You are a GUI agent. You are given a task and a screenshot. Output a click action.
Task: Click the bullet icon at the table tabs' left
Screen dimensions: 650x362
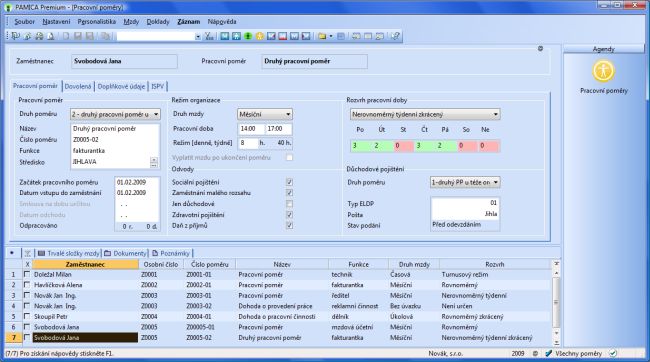click(x=12, y=253)
